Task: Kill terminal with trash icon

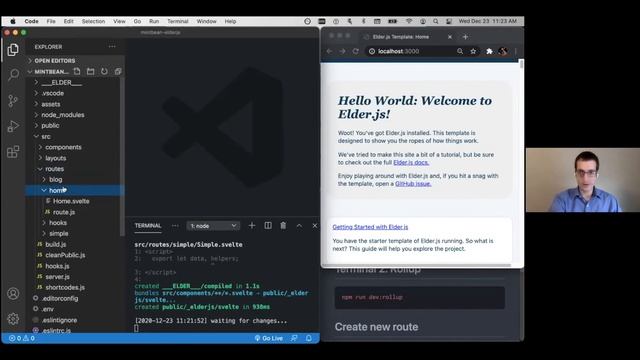Action: pyautogui.click(x=283, y=225)
